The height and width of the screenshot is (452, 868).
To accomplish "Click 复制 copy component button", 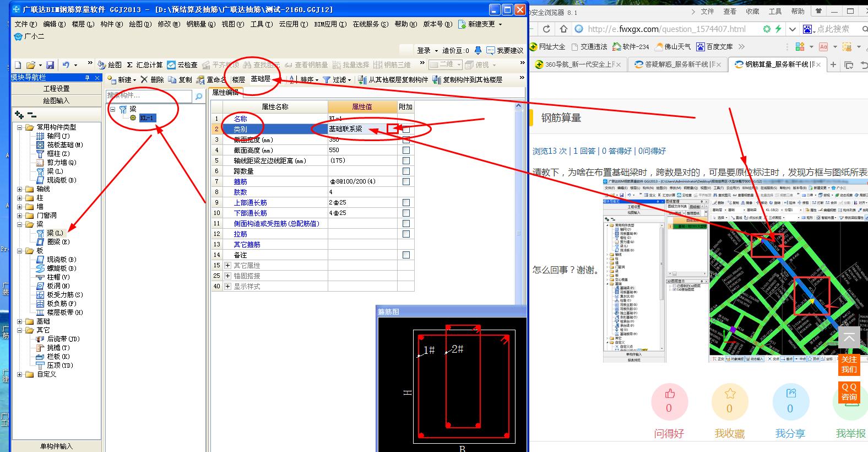I will point(180,80).
